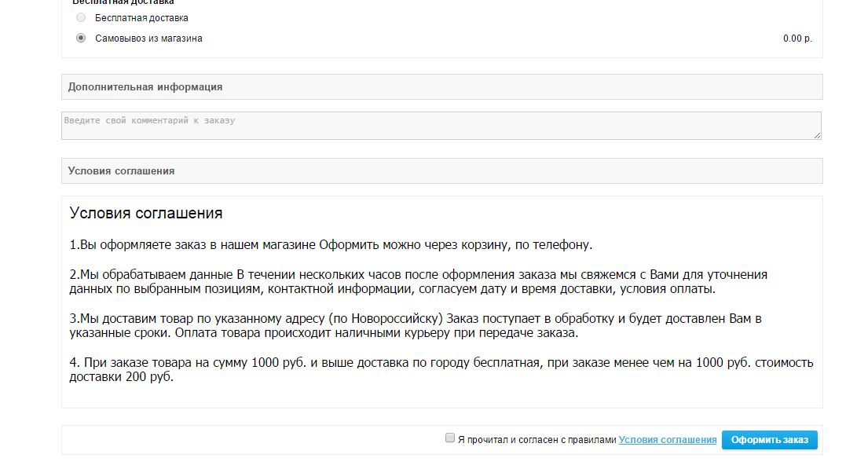This screenshot has height=469, width=868.
Task: Select the Самовывоз из магазина radio button
Action: (x=81, y=38)
